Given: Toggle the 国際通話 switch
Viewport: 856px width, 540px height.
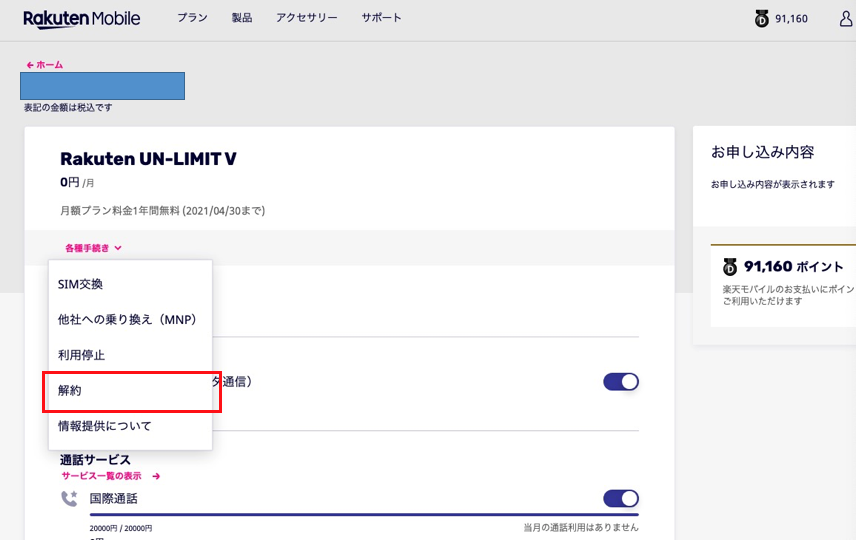Looking at the screenshot, I should [621, 498].
